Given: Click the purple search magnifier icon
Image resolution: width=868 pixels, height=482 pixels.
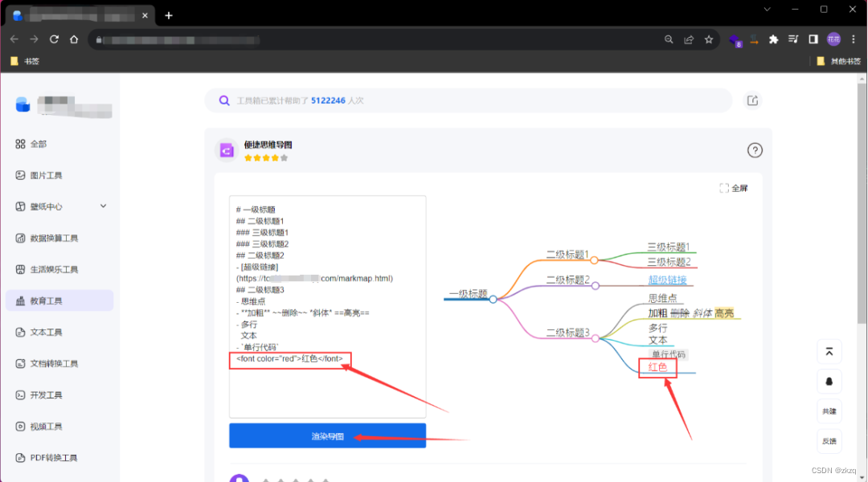Looking at the screenshot, I should pyautogui.click(x=224, y=100).
